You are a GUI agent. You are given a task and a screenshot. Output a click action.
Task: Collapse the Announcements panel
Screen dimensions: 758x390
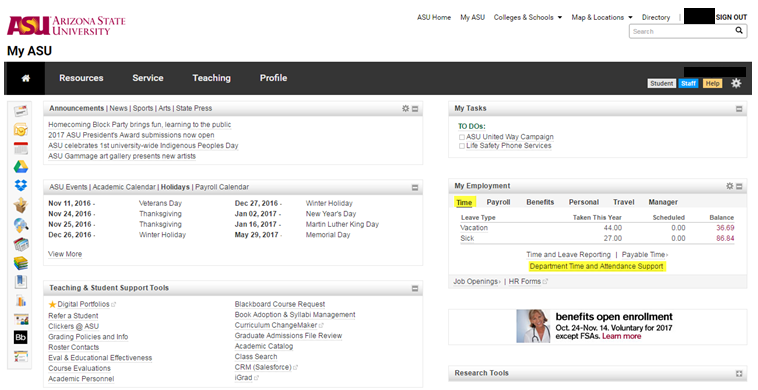[415, 109]
